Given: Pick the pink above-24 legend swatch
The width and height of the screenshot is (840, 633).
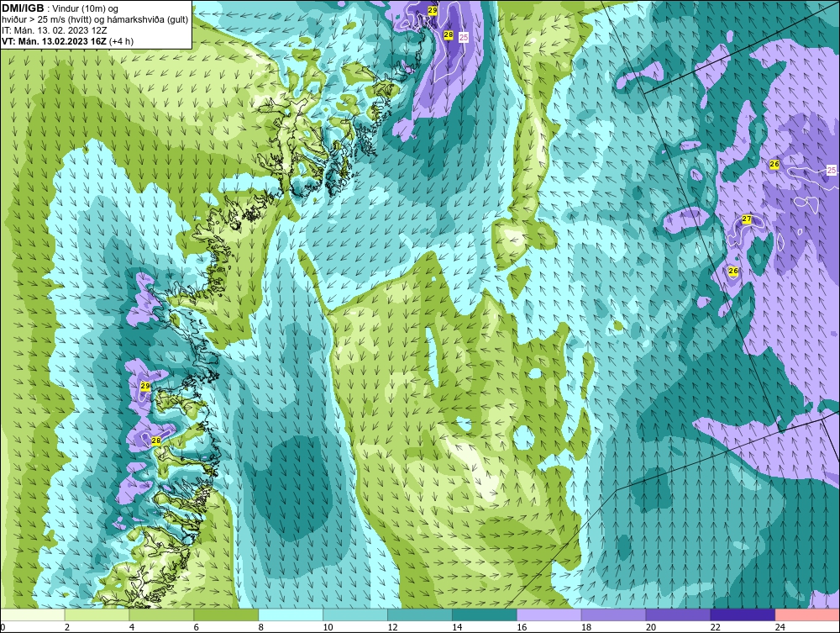Looking at the screenshot, I should coord(807,615).
